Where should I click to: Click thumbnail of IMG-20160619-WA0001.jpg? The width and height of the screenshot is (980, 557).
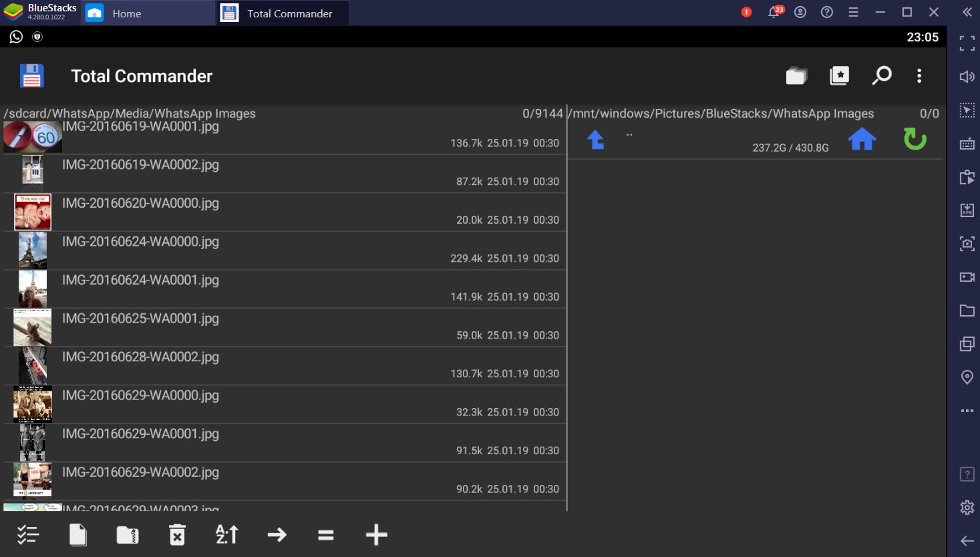33,136
